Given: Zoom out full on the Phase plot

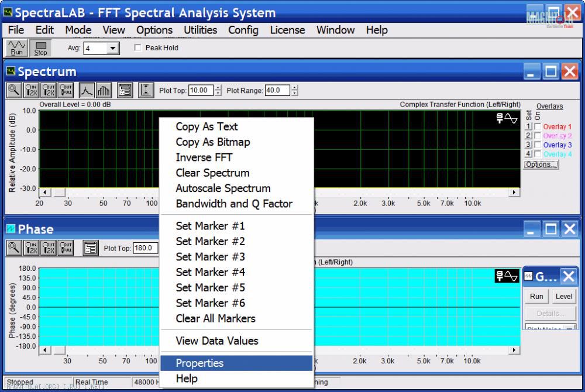Looking at the screenshot, I should click(x=67, y=248).
